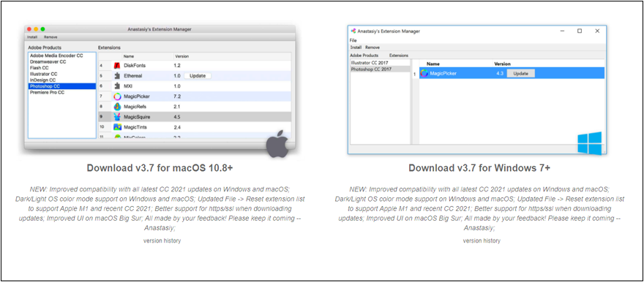
Task: Open Download v3.7 for Windows 7+ link
Action: pos(479,168)
